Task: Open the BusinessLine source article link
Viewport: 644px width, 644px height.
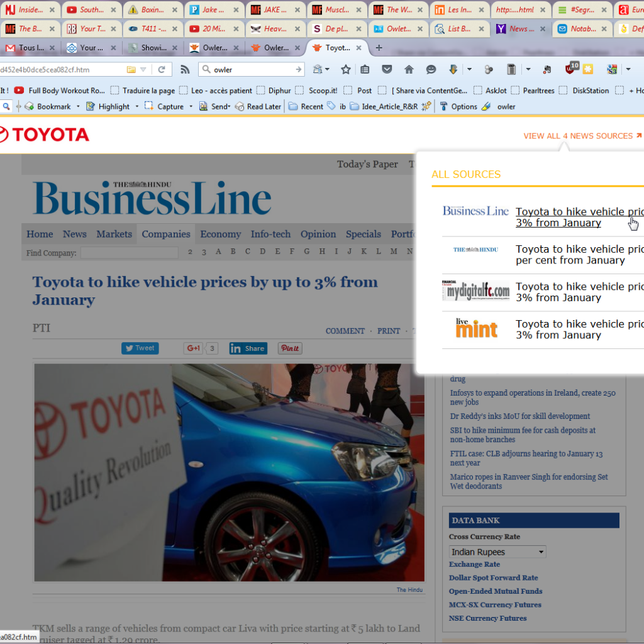Action: 579,217
